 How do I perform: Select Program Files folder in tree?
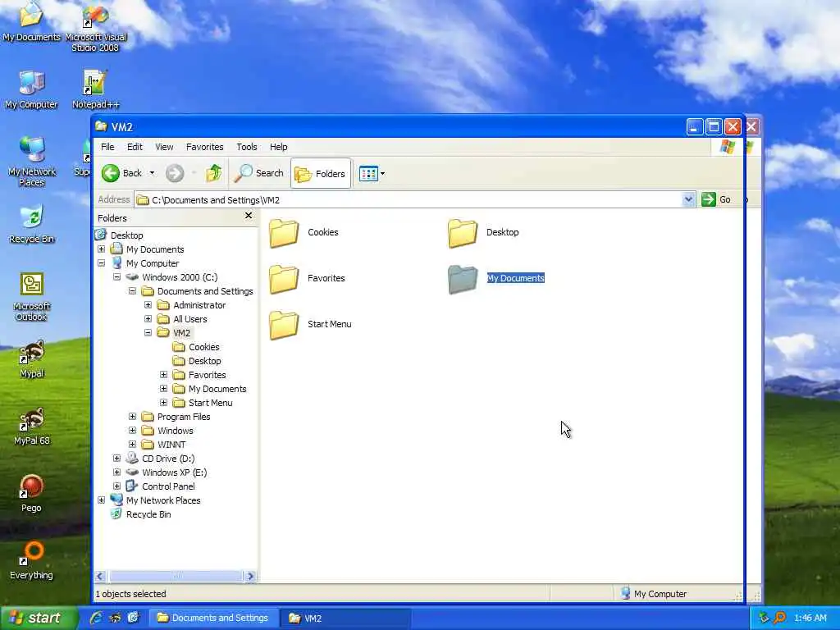pyautogui.click(x=183, y=417)
